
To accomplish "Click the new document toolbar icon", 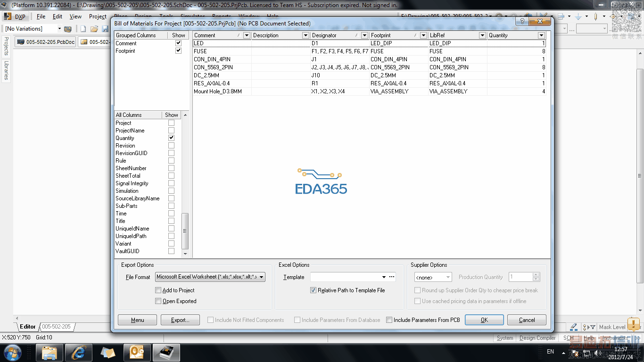I will [83, 29].
